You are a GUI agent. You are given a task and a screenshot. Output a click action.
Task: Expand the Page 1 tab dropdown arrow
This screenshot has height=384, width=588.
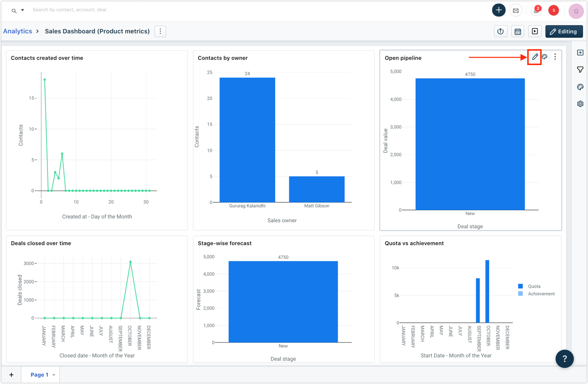click(x=54, y=375)
